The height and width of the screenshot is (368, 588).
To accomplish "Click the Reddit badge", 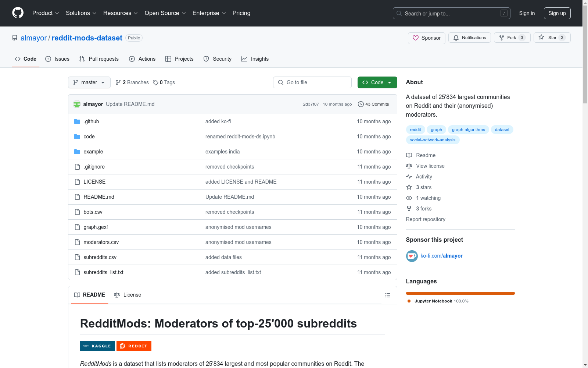I will [x=134, y=346].
